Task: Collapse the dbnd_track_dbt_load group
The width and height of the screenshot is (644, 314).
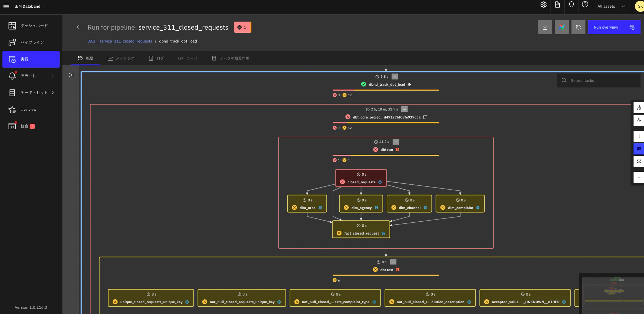Action: click(x=395, y=77)
